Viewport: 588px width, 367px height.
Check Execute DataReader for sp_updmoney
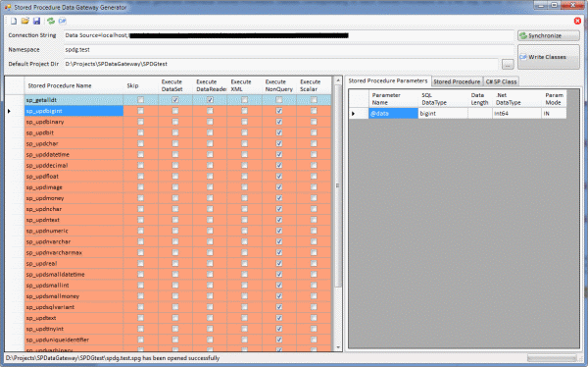[x=210, y=198]
